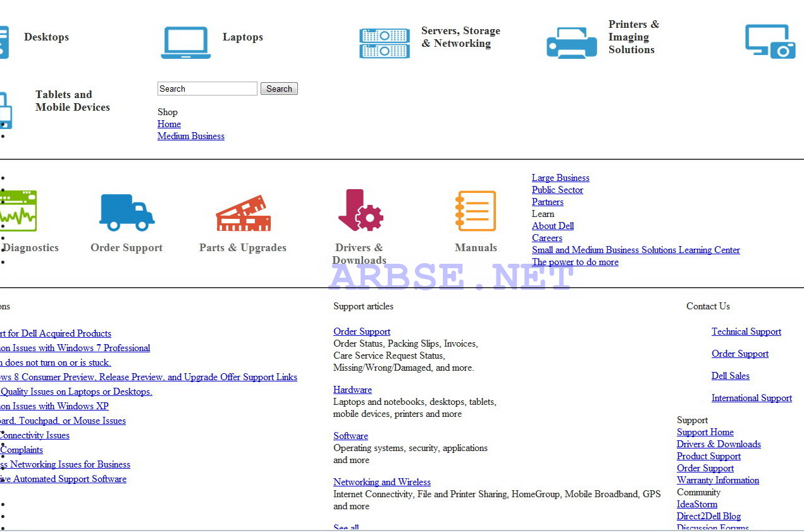Visit the About Dell link
804x532 pixels.
click(x=553, y=226)
